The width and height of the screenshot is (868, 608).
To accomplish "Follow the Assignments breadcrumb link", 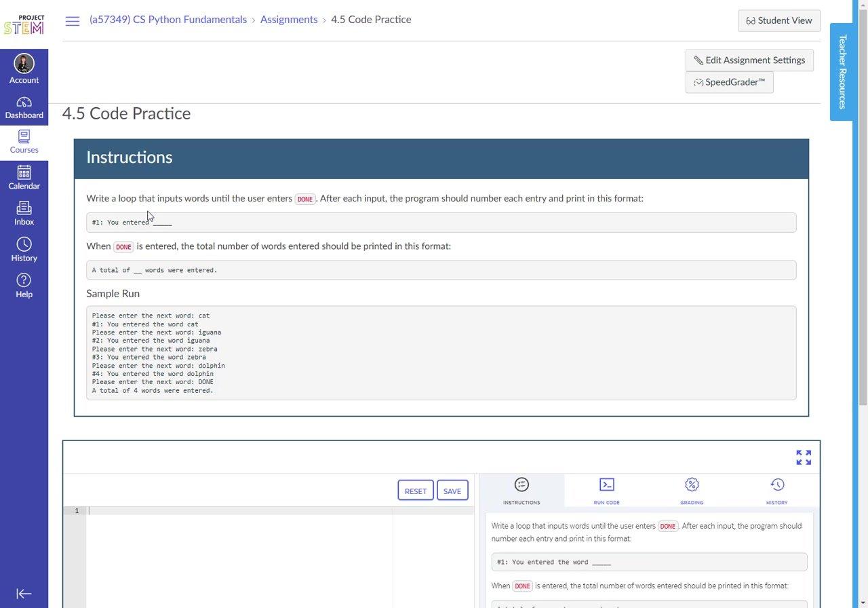I will (x=289, y=20).
